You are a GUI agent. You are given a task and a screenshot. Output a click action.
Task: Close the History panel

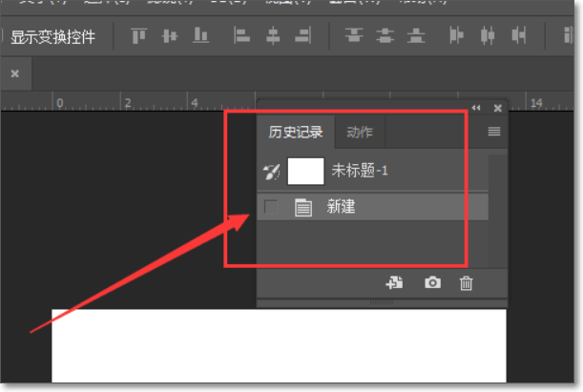click(x=498, y=108)
